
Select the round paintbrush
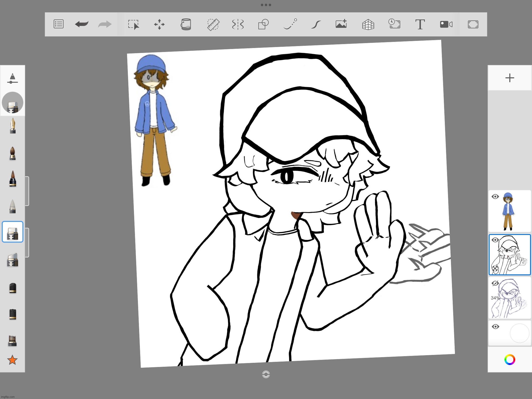point(13,153)
